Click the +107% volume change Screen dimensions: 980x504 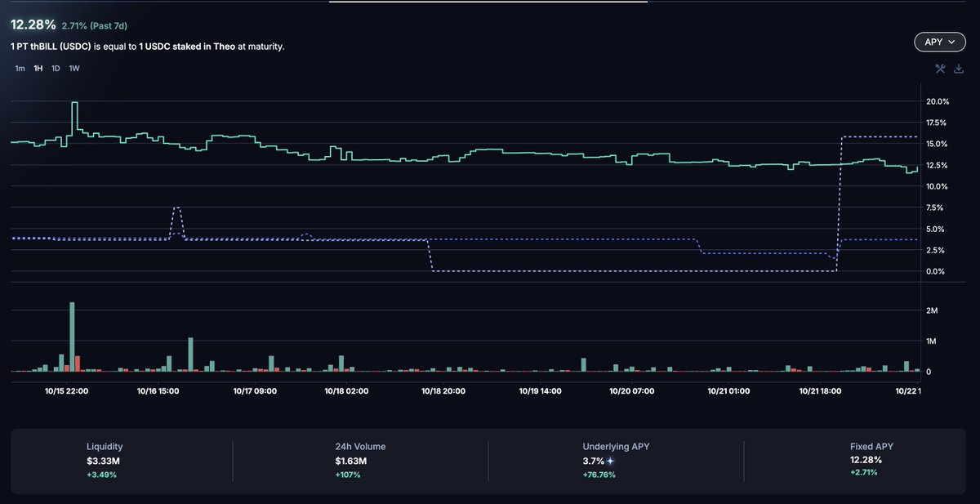pos(347,475)
